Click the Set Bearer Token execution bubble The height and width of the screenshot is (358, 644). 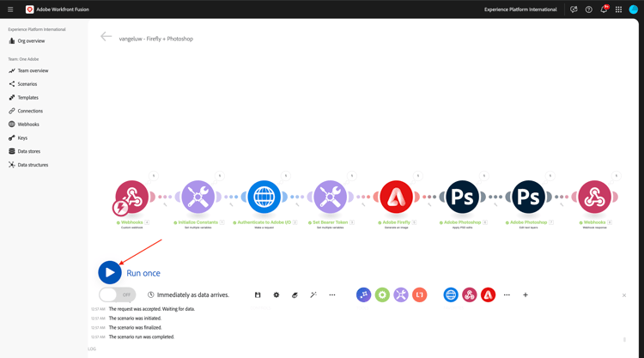(x=351, y=176)
